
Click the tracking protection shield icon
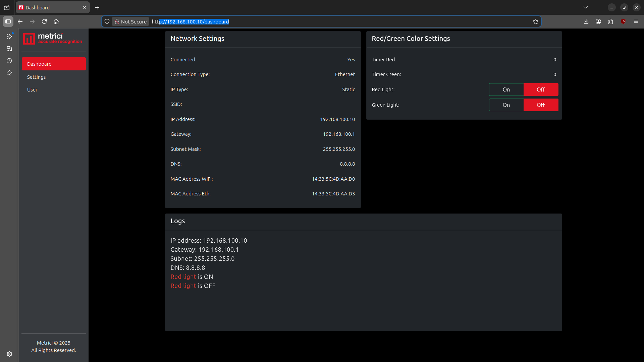coord(107,21)
